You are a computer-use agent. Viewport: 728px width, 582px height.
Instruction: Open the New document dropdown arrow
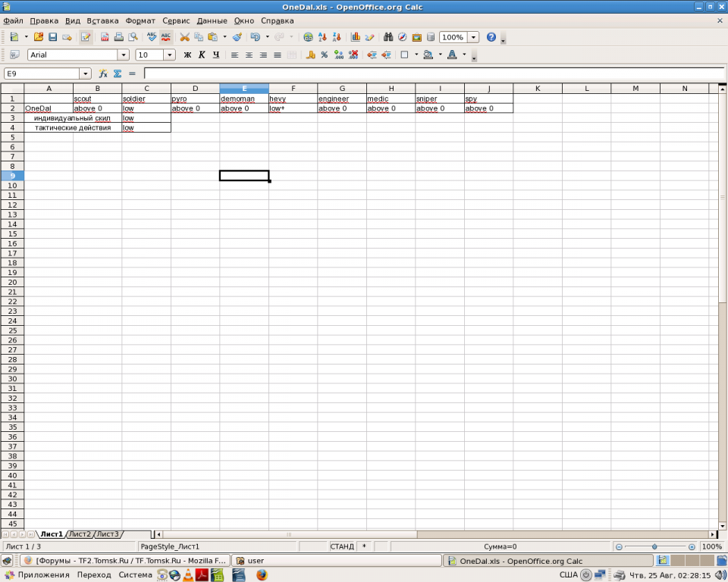point(26,37)
